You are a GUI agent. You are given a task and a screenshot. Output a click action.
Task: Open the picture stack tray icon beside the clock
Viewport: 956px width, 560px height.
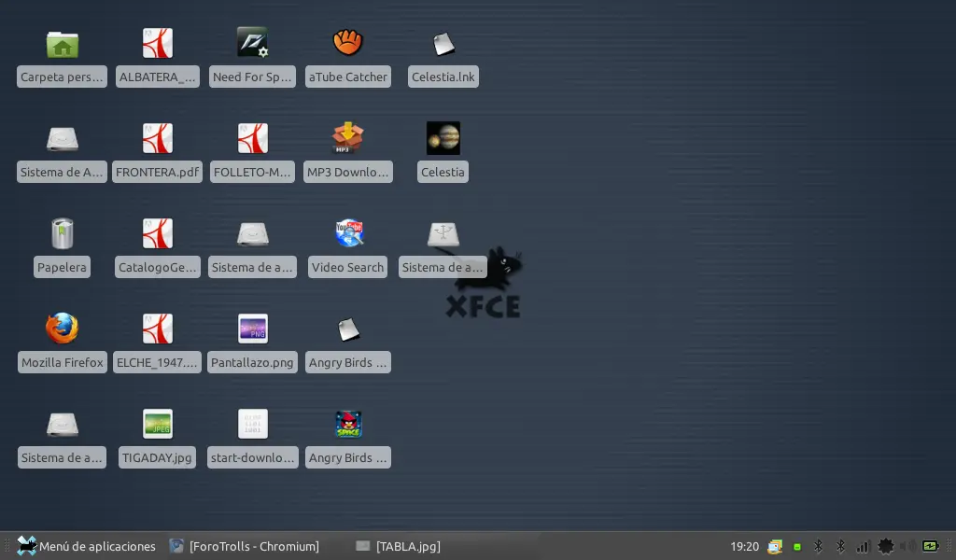[775, 547]
